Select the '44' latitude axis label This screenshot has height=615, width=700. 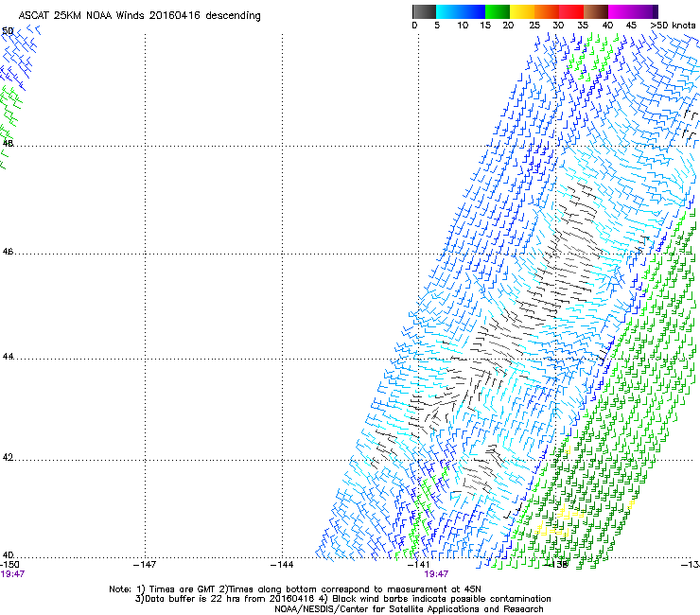pyautogui.click(x=8, y=357)
